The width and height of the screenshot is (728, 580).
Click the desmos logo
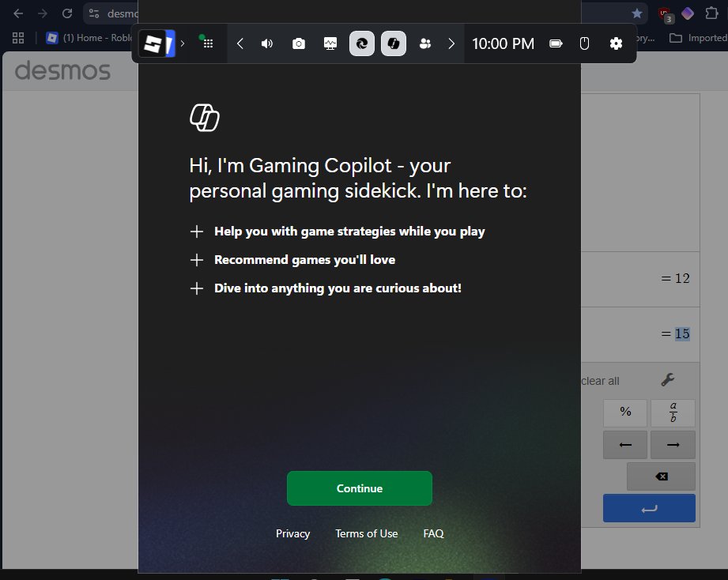(x=62, y=70)
